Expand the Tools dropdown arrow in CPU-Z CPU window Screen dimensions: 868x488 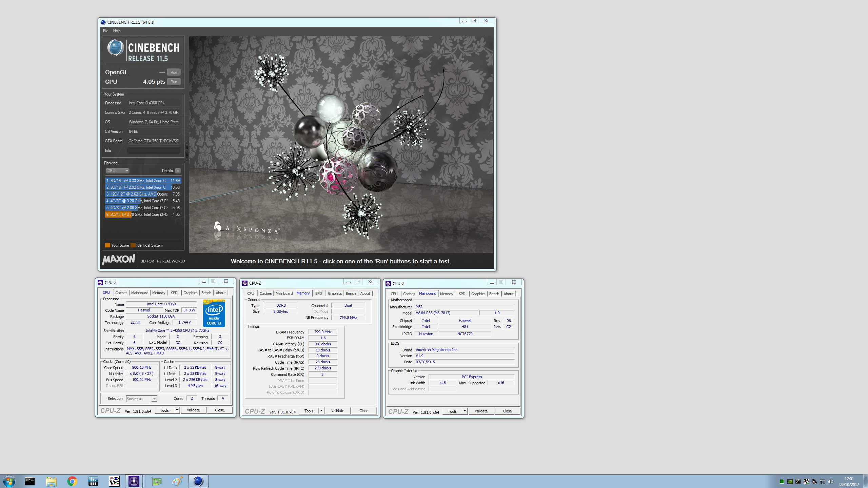pos(177,410)
